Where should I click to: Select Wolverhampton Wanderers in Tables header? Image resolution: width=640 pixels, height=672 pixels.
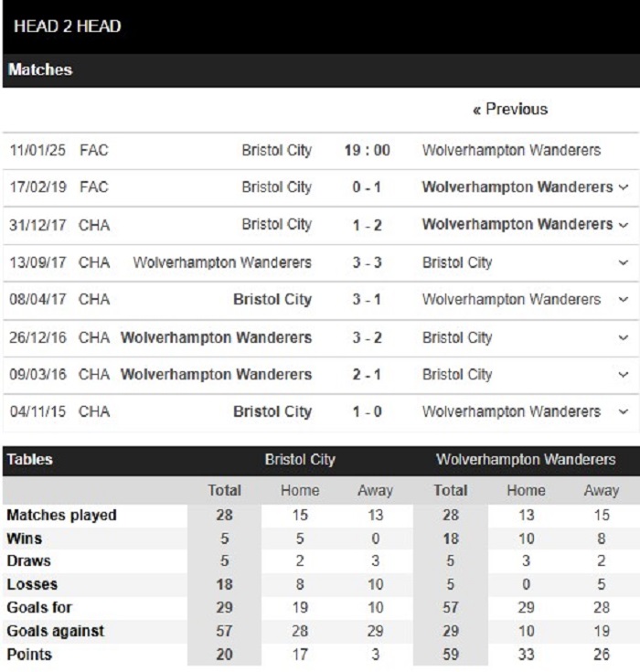click(x=526, y=460)
